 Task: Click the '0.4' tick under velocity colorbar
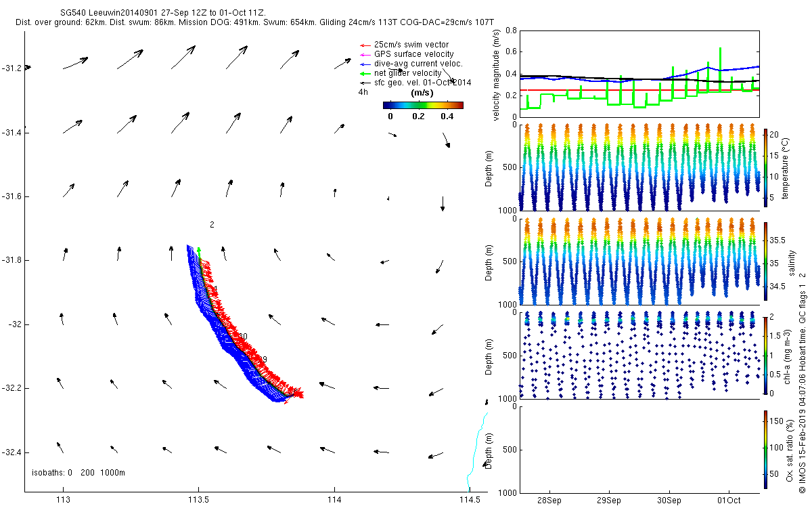[447, 116]
